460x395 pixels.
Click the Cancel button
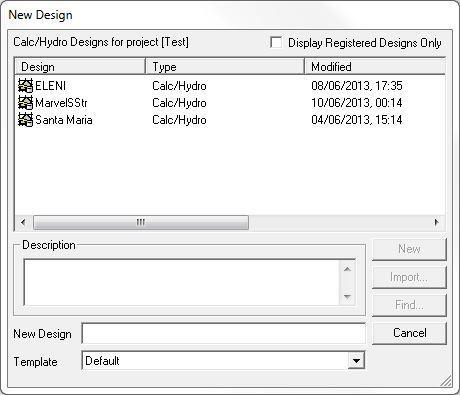click(409, 333)
